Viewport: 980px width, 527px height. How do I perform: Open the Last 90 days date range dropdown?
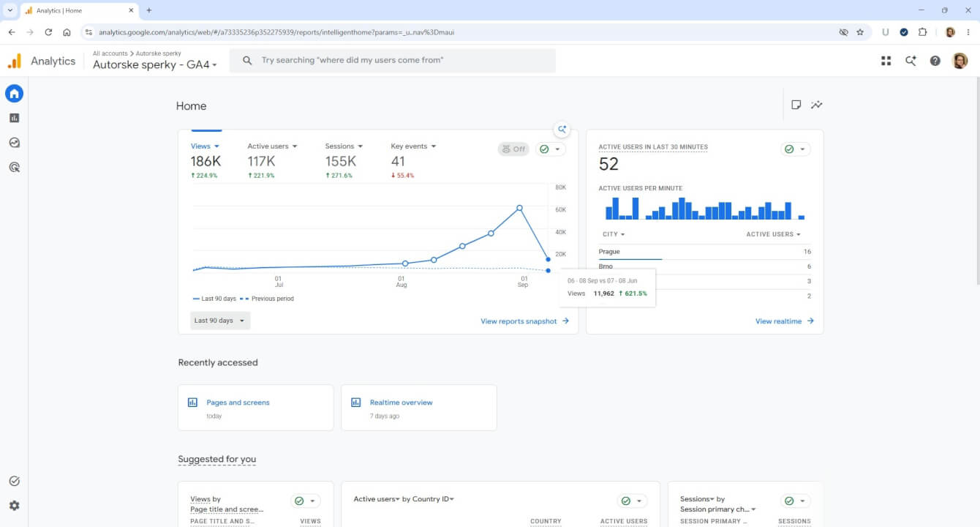[220, 321]
